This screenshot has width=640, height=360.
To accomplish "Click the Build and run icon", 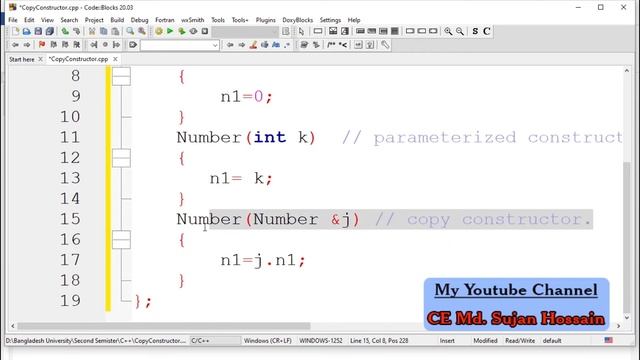I will 182,31.
